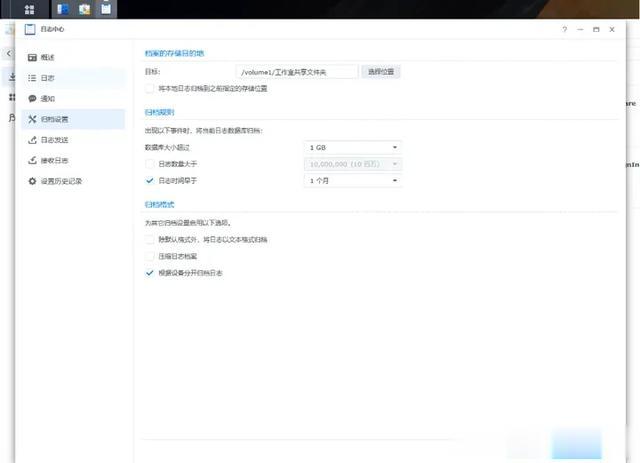The height and width of the screenshot is (463, 640).
Task: Click the blue apply button at window bottom
Action: [576, 444]
